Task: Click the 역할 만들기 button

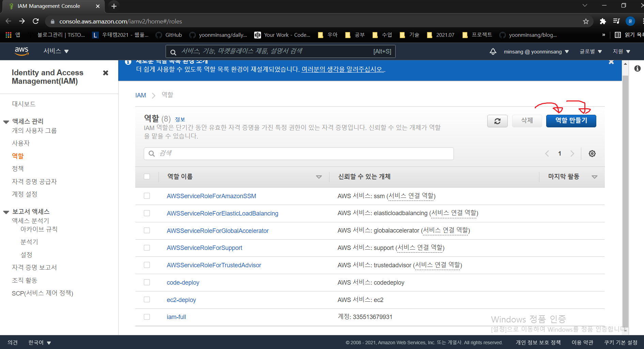Action: pos(571,121)
